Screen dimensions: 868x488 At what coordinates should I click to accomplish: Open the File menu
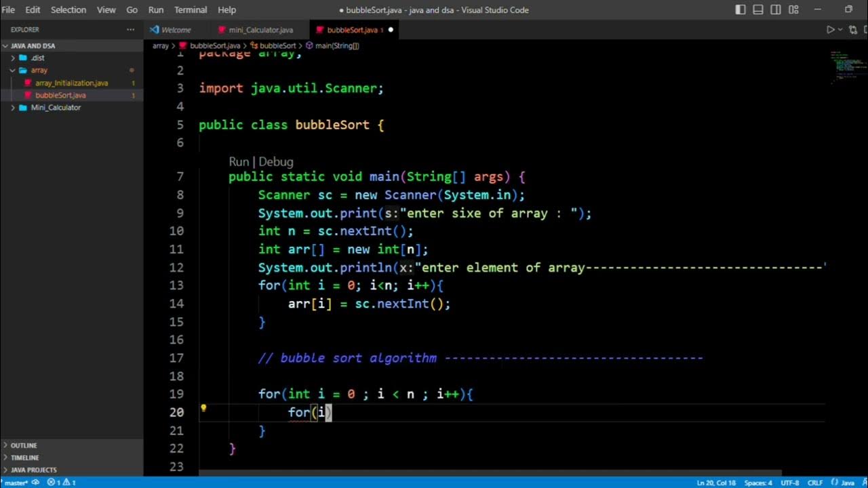(8, 9)
